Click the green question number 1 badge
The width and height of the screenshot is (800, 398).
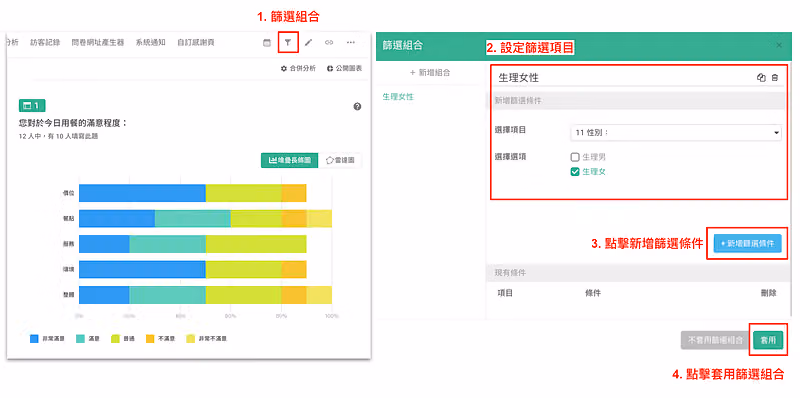coord(32,106)
